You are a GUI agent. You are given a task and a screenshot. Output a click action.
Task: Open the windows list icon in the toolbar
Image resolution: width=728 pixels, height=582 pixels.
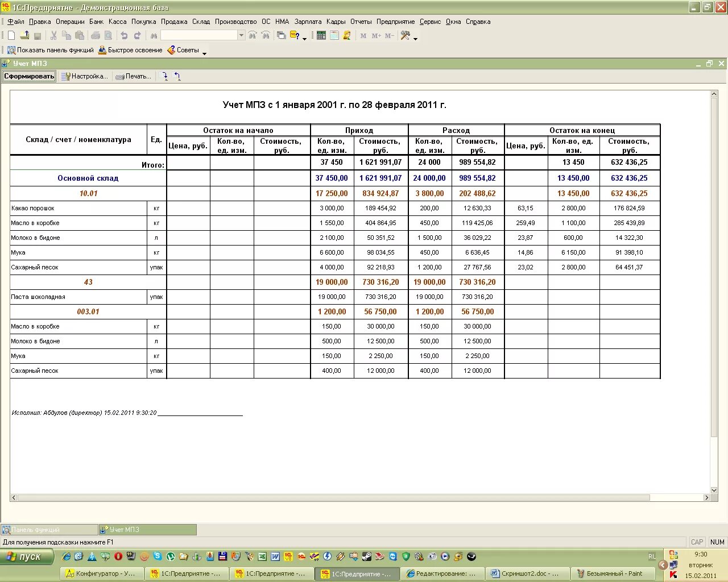click(282, 35)
